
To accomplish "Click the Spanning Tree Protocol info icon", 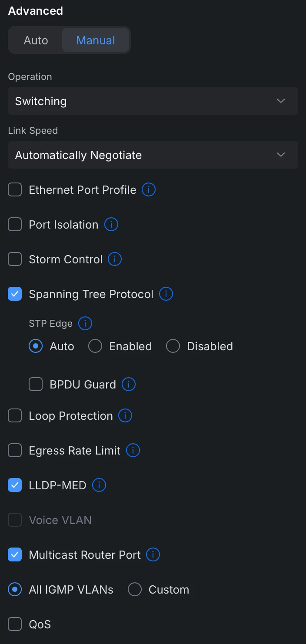I will (x=166, y=294).
